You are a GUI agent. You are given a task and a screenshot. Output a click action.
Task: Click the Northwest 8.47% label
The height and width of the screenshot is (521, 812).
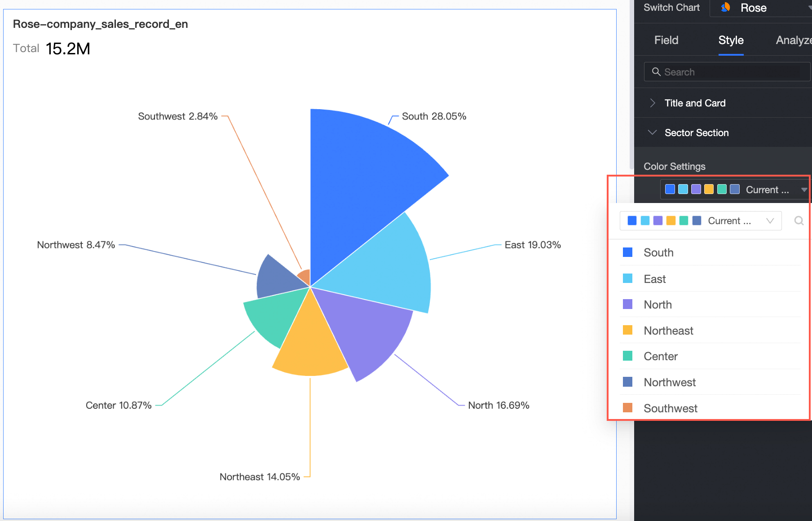(x=76, y=245)
